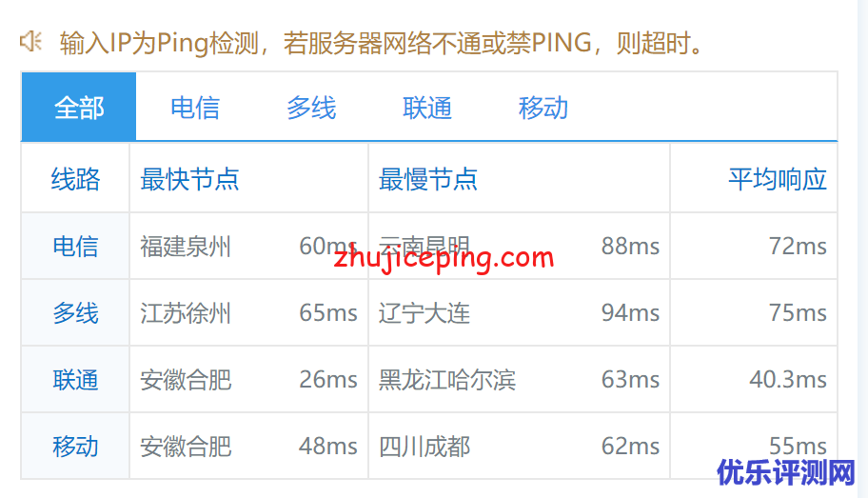Switch to the 联通 tab
This screenshot has width=868, height=498.
426,107
